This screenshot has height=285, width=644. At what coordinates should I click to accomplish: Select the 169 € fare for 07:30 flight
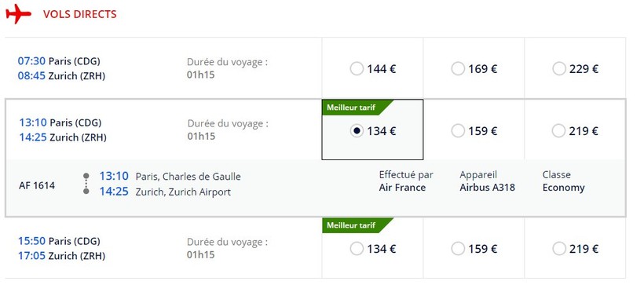coord(458,68)
